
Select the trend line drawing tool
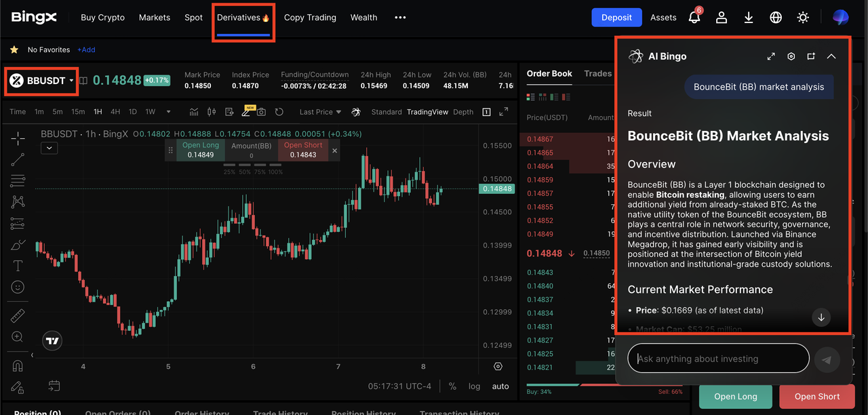point(18,159)
